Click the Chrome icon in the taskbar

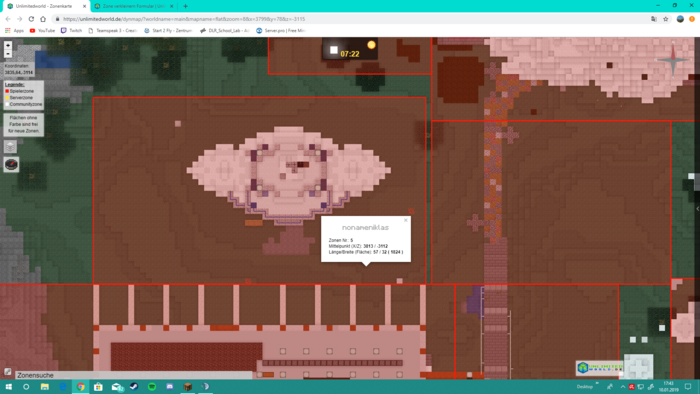click(80, 386)
